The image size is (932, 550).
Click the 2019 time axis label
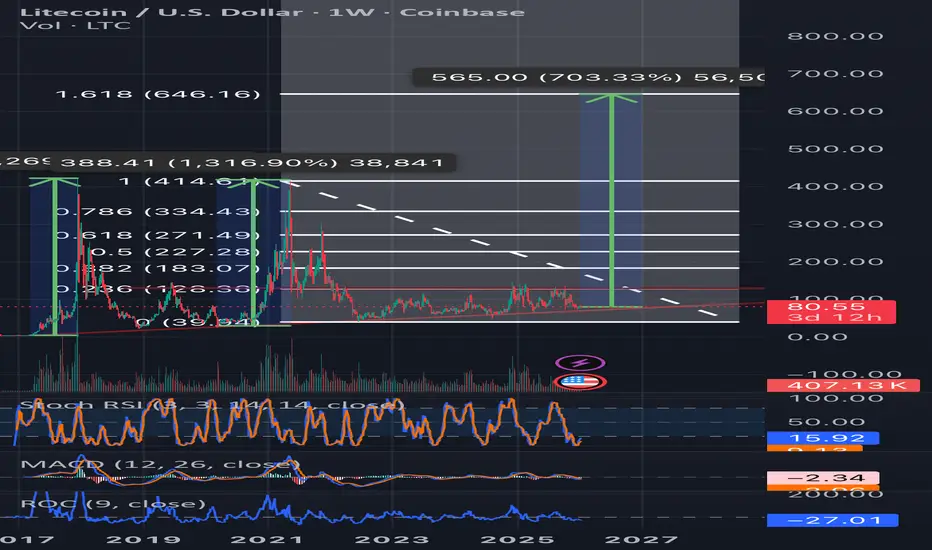tap(143, 539)
